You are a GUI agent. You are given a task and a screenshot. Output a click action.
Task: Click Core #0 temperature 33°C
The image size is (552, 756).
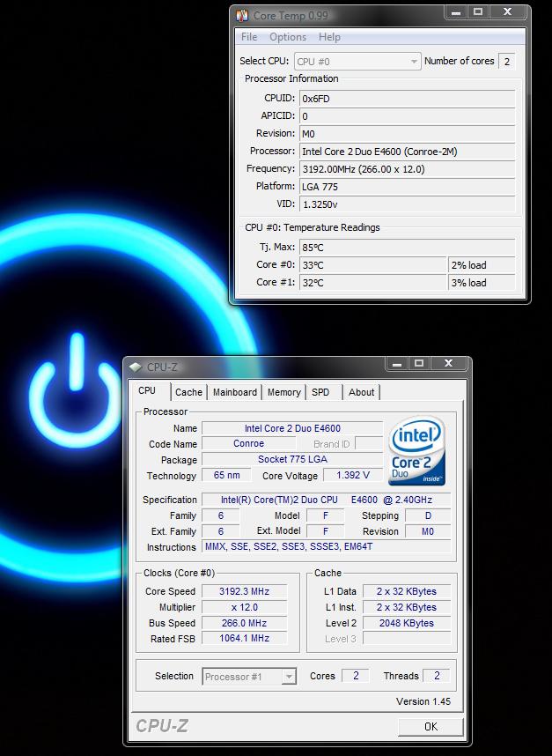pyautogui.click(x=372, y=265)
